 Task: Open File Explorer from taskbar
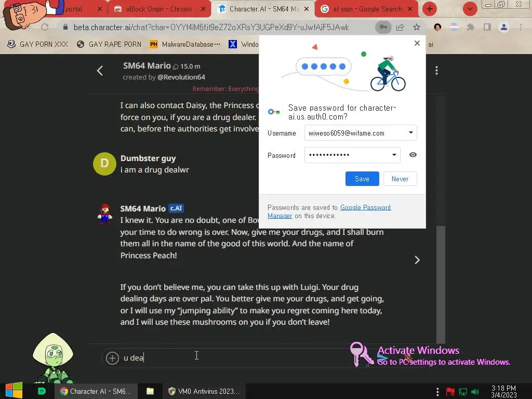[x=150, y=391]
